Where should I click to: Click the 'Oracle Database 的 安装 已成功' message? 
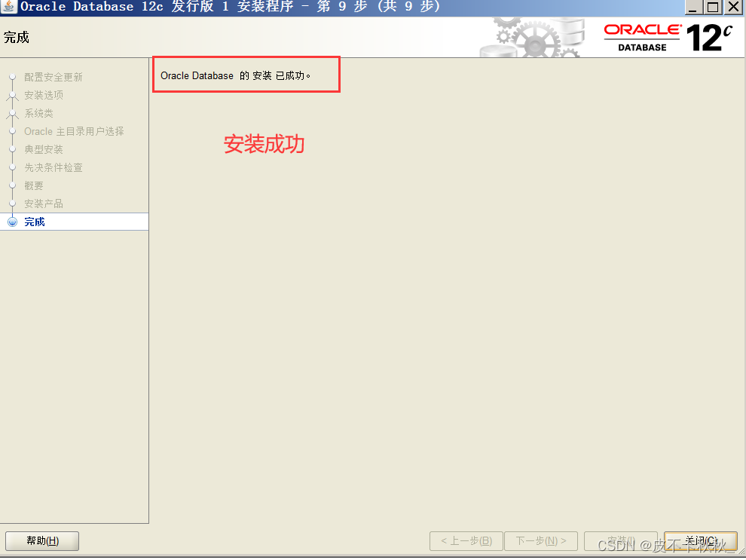coord(235,75)
